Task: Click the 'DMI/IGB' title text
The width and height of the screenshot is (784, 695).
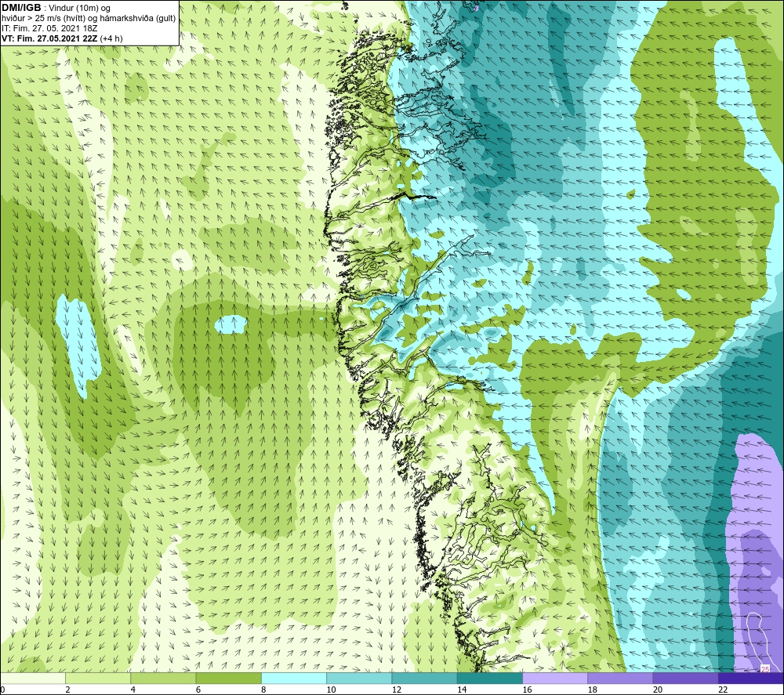Action: (21, 8)
